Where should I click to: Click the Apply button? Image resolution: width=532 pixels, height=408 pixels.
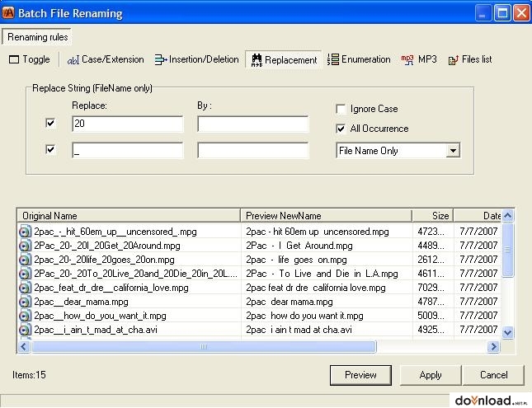(x=431, y=375)
